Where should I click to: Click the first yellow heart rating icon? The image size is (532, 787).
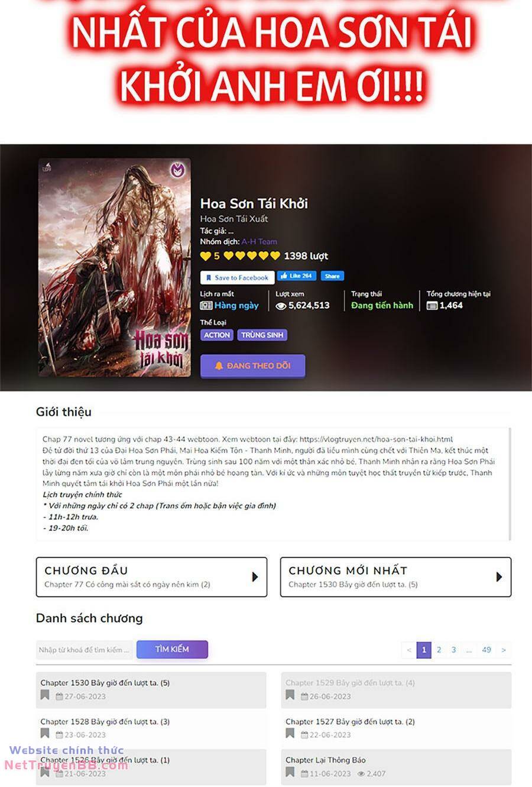(205, 256)
